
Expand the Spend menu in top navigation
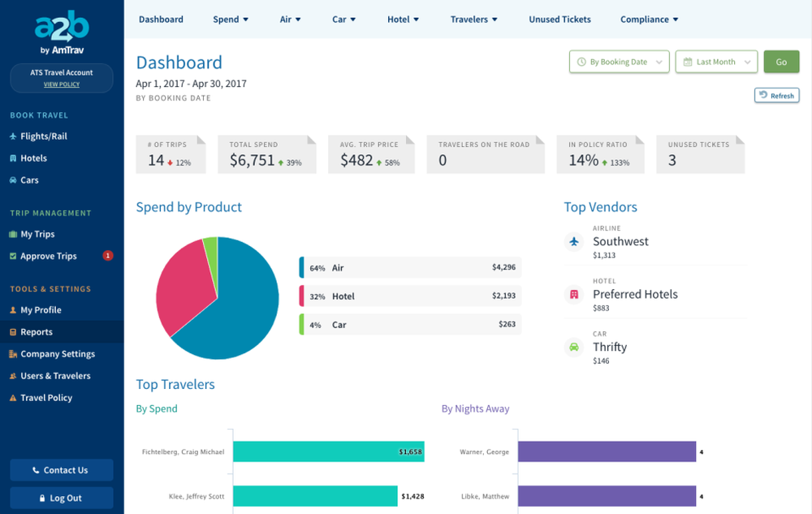coord(231,19)
